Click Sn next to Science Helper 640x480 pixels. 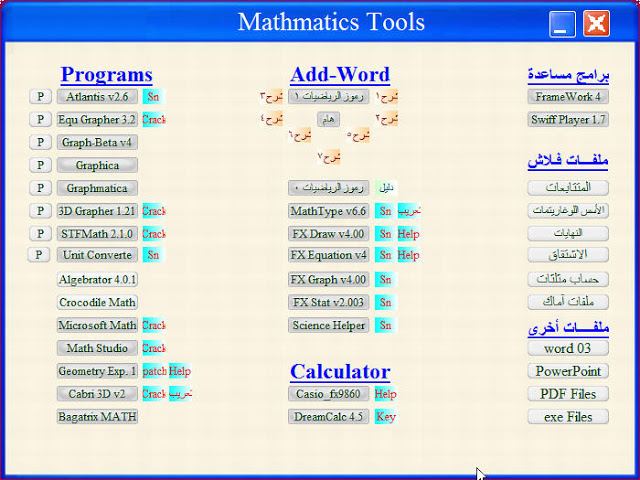pyautogui.click(x=385, y=325)
